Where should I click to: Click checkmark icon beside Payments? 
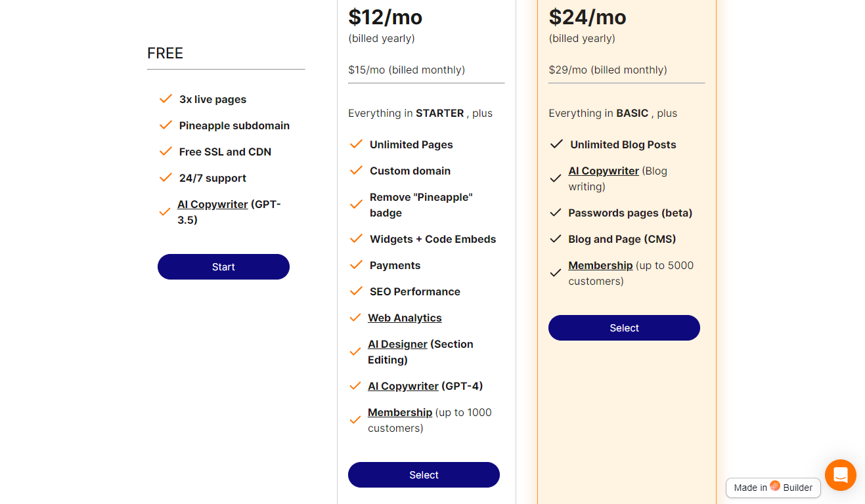(x=356, y=265)
